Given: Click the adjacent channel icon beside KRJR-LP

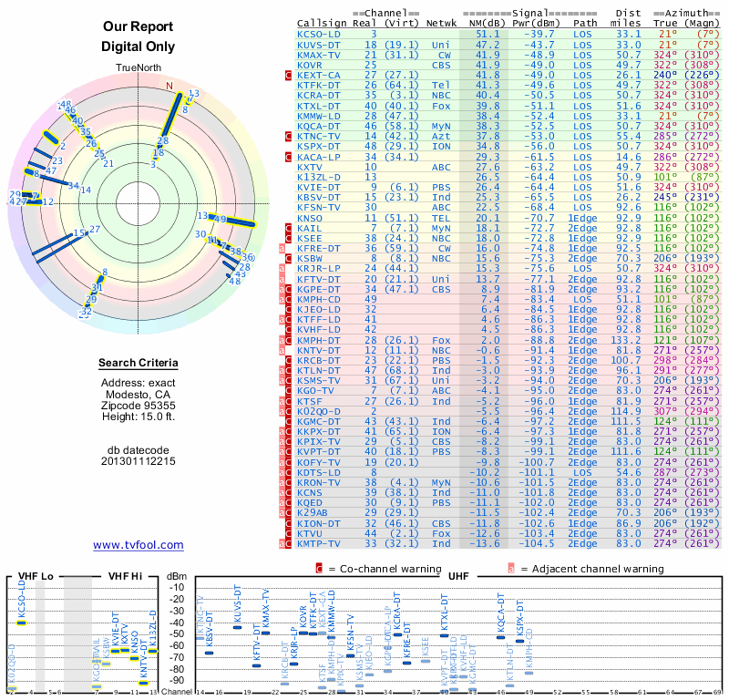Looking at the screenshot, I should 282,268.
